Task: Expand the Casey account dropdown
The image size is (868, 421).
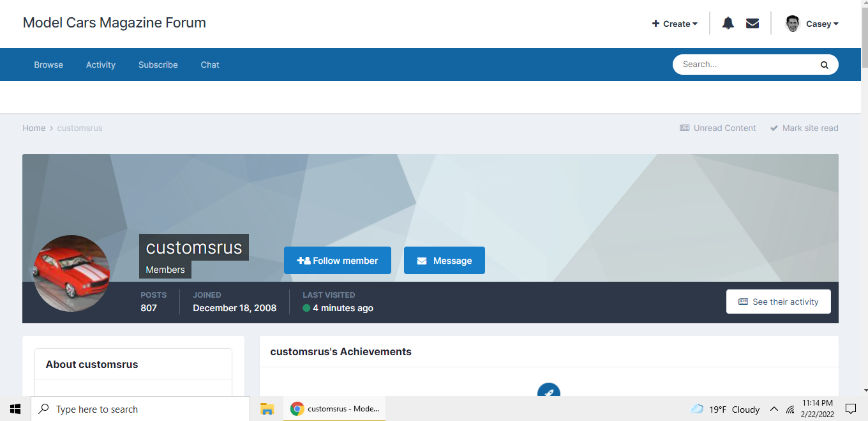Action: click(822, 24)
